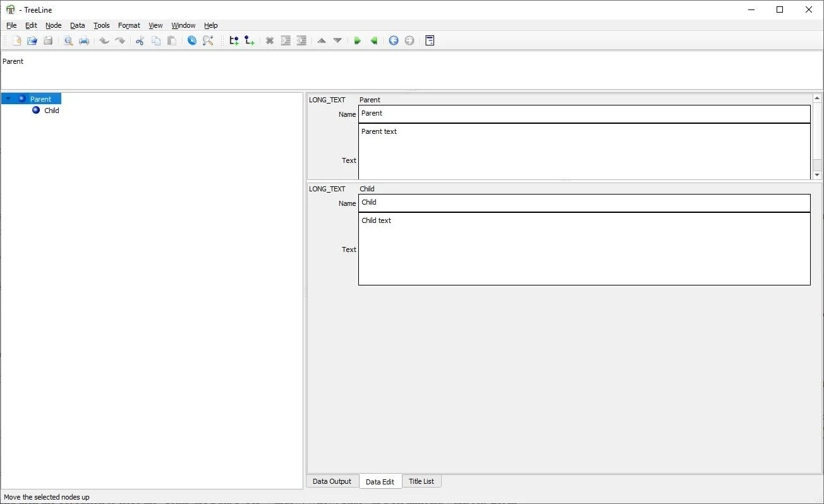Click the scroll up arrow in the Parent data pane
The image size is (824, 504).
[x=816, y=99]
